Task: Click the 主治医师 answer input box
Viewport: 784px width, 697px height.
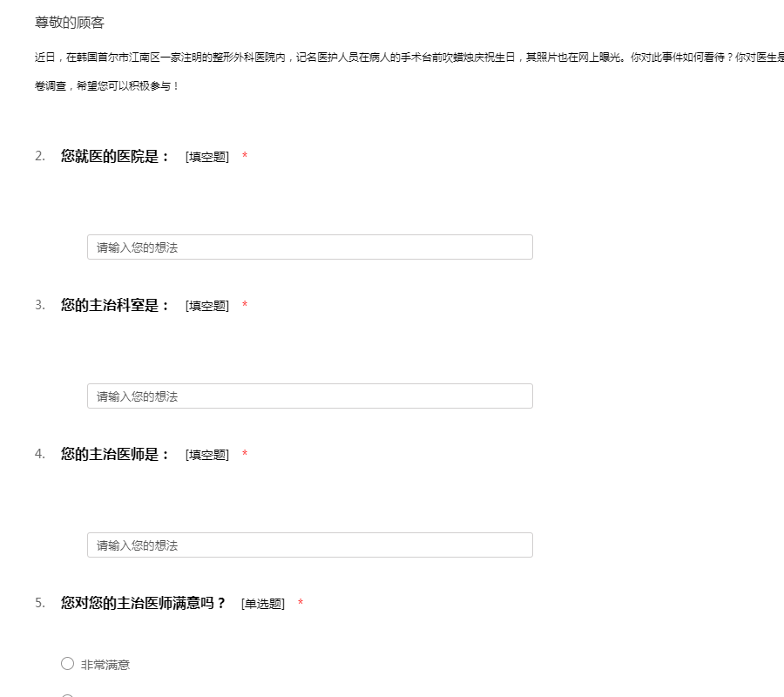Action: click(x=309, y=545)
